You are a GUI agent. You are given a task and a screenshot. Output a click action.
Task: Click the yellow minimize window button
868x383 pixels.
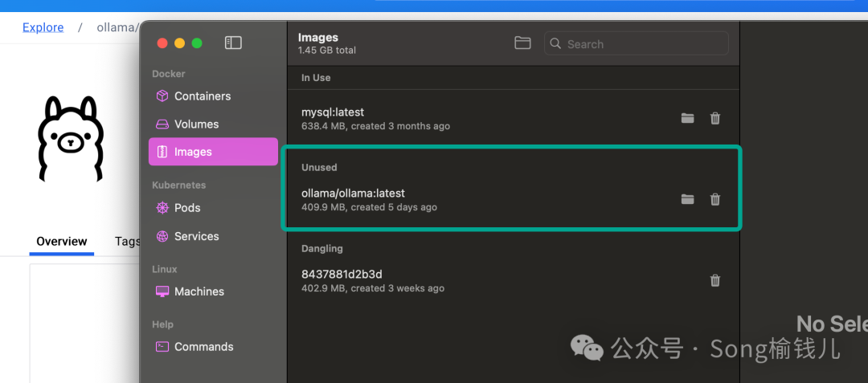point(179,43)
